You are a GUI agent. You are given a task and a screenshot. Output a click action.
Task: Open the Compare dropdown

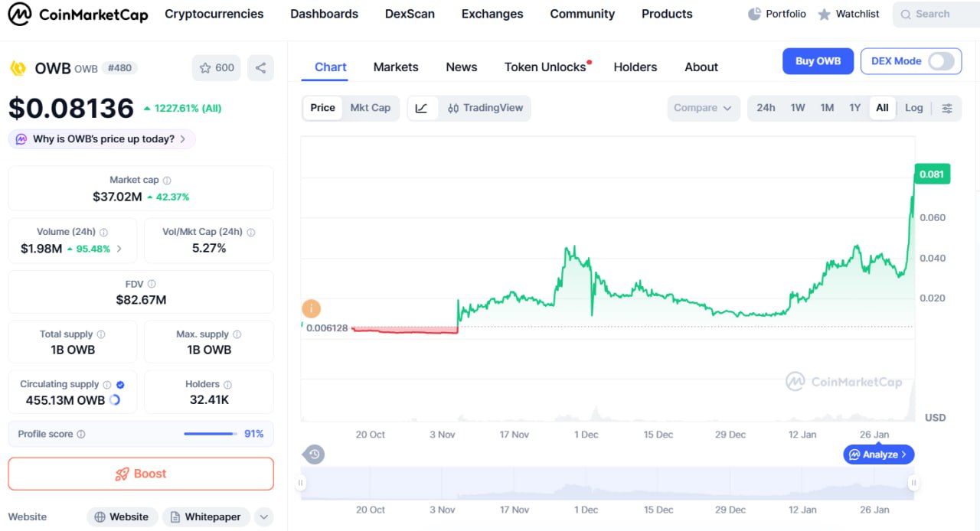[x=704, y=108]
